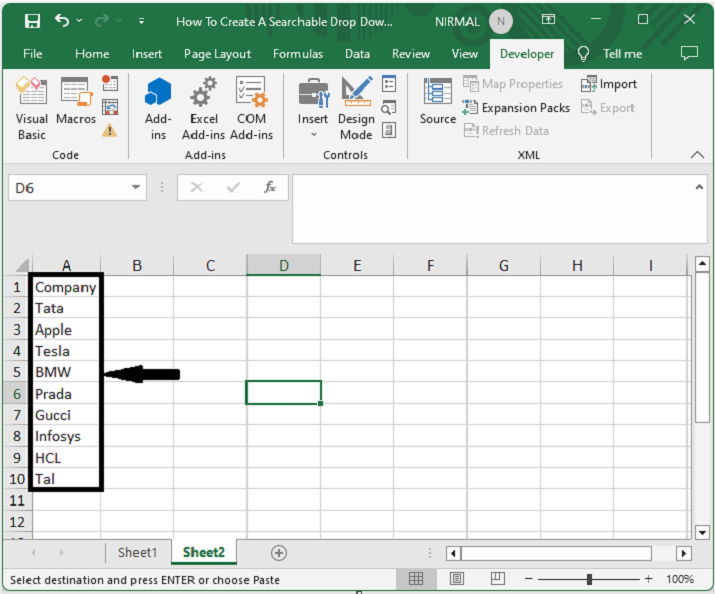Click Map Properties
Viewport: 715px width, 594px height.
(513, 84)
